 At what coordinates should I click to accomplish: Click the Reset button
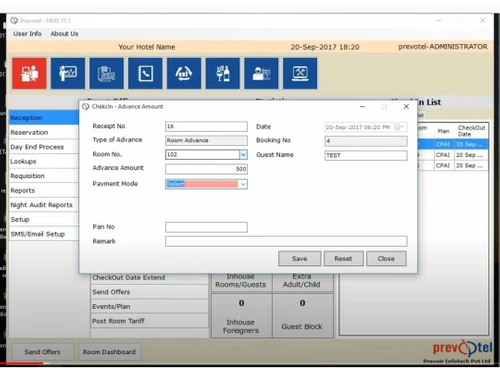tap(343, 259)
